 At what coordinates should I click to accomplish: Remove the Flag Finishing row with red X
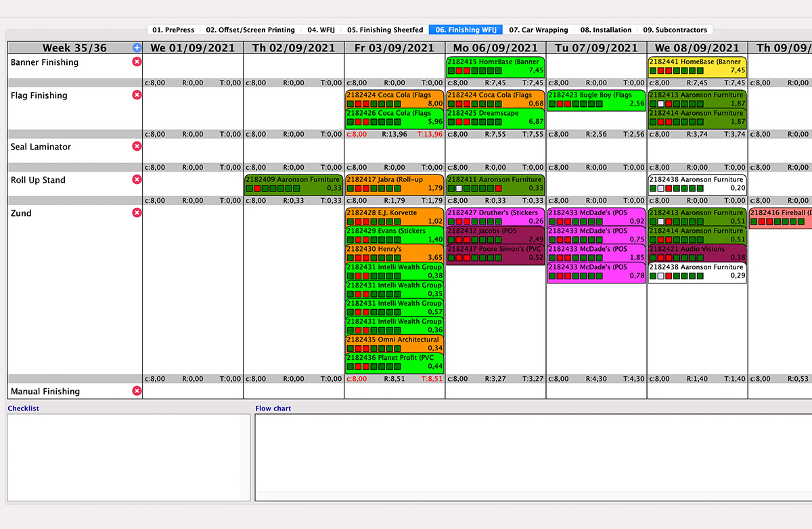click(137, 95)
